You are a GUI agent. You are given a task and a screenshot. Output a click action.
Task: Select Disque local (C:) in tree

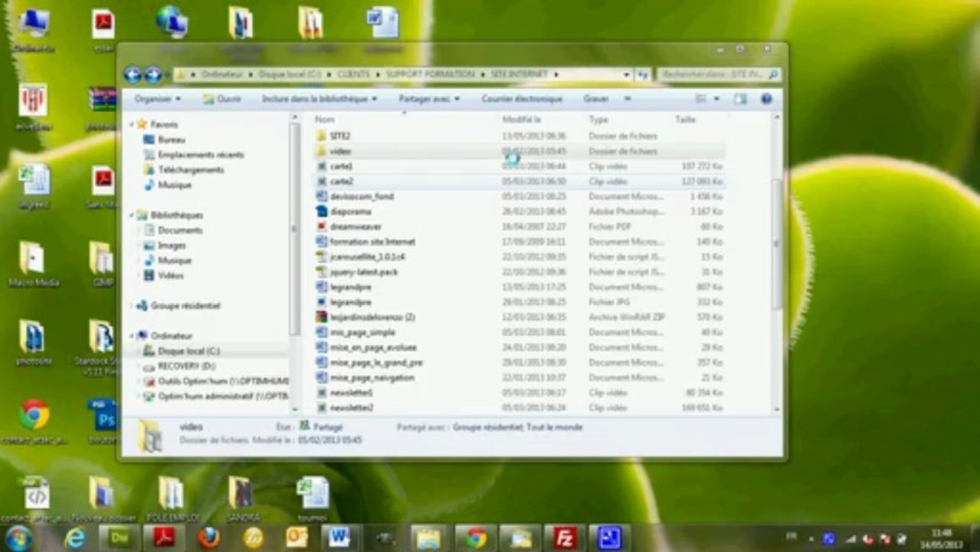188,350
